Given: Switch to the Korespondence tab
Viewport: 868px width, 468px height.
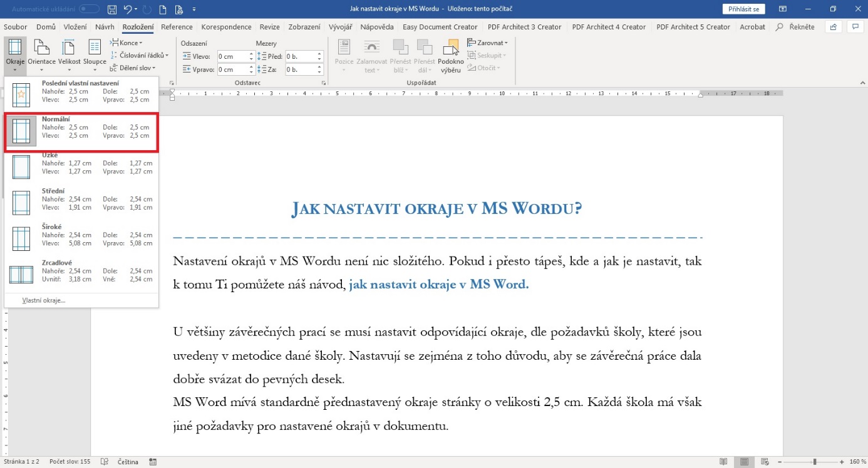Looking at the screenshot, I should (x=226, y=27).
